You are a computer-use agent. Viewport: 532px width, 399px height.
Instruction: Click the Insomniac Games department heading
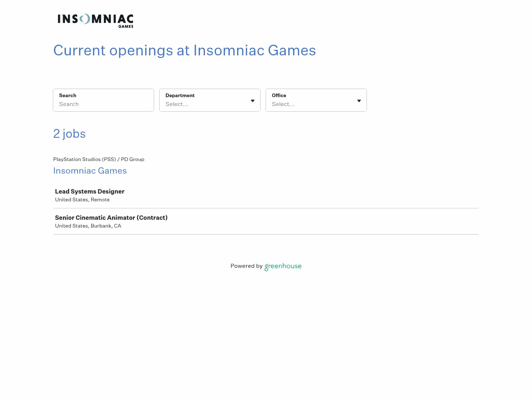pyautogui.click(x=90, y=171)
